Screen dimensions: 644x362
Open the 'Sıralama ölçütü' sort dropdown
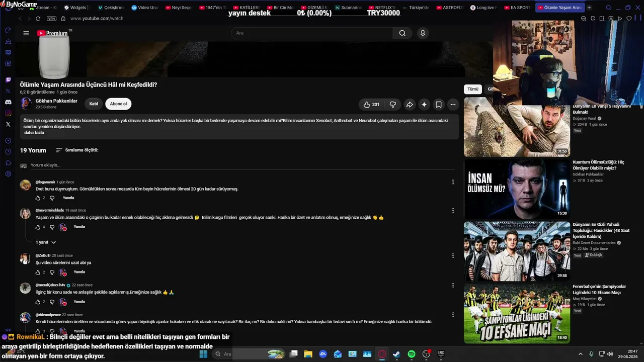[77, 150]
